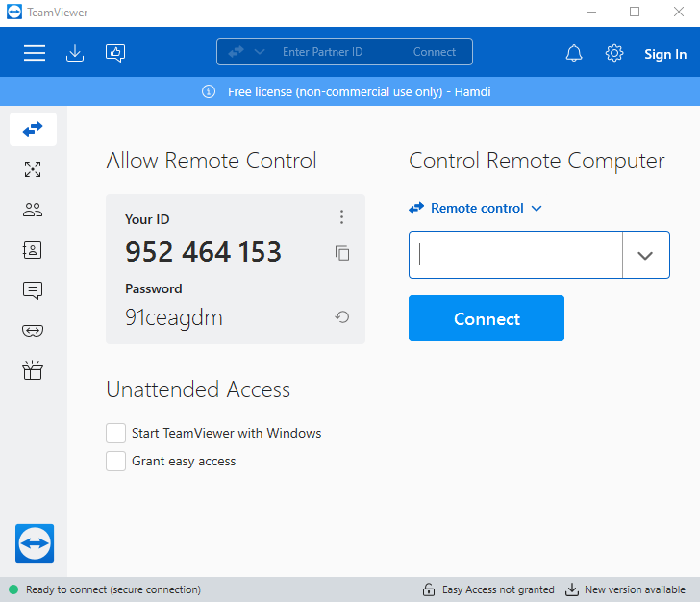Maximize the TeamViewer window
The image size is (700, 602).
635,13
